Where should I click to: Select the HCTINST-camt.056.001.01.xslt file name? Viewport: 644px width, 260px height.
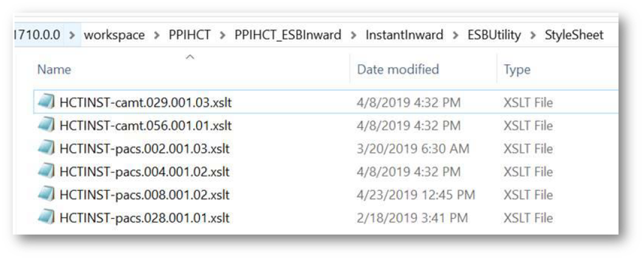click(x=144, y=126)
